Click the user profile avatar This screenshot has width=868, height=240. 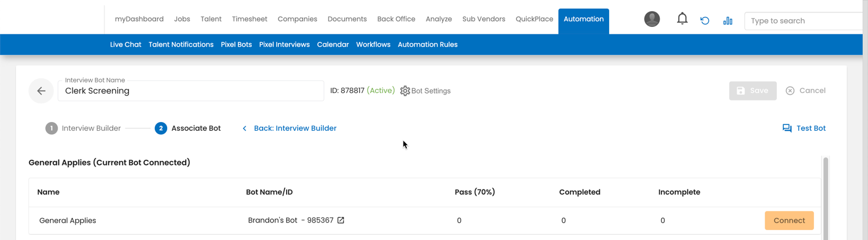(x=652, y=19)
